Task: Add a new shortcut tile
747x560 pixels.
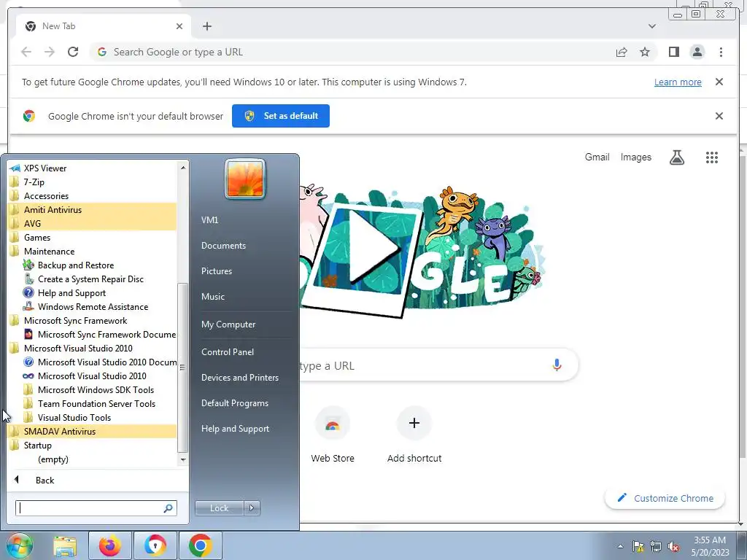Action: click(414, 435)
